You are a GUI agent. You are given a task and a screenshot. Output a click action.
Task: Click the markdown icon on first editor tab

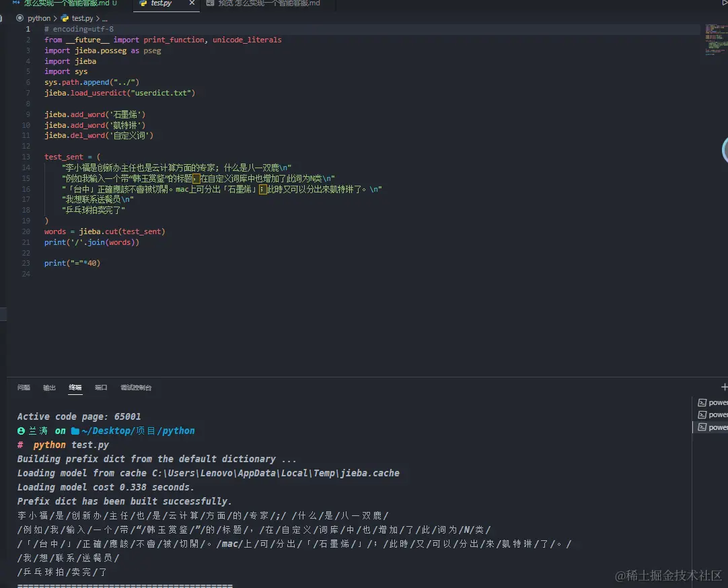(x=16, y=3)
